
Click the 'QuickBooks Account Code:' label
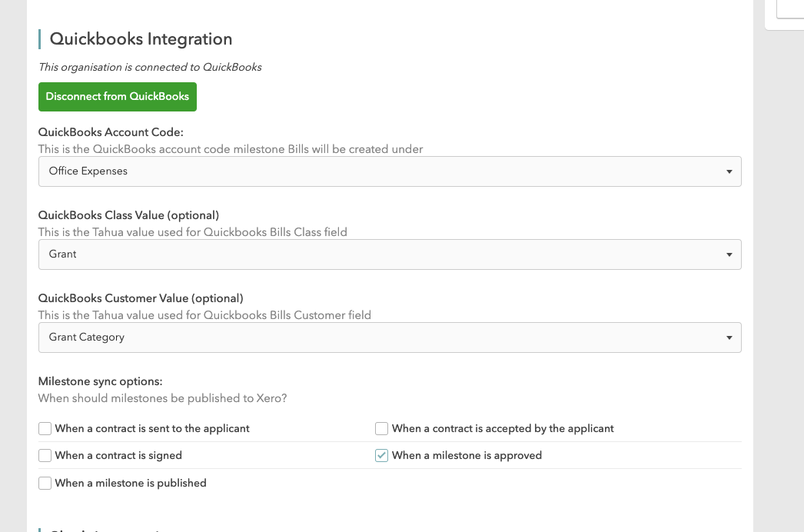tap(111, 132)
